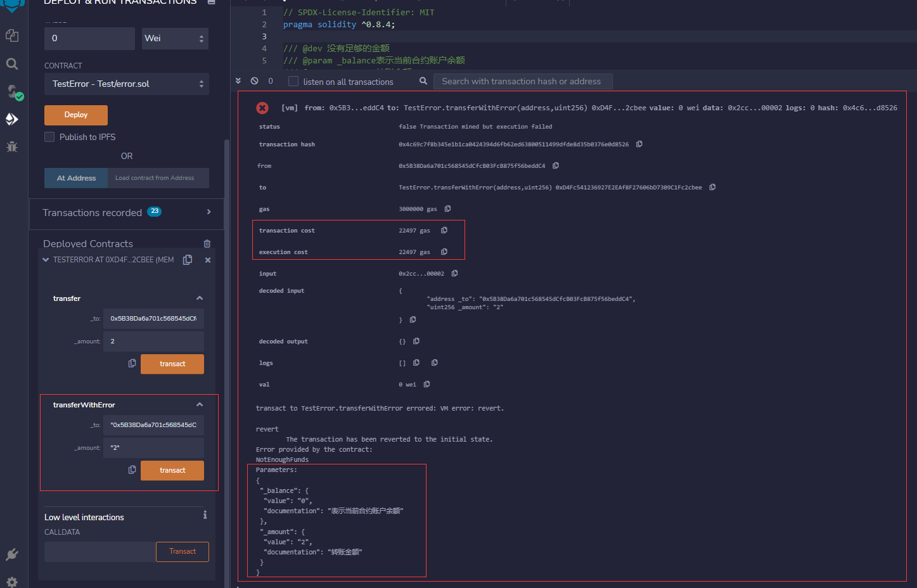Copy the transaction hash value
Screen dimensions: 917x588
[x=639, y=144]
